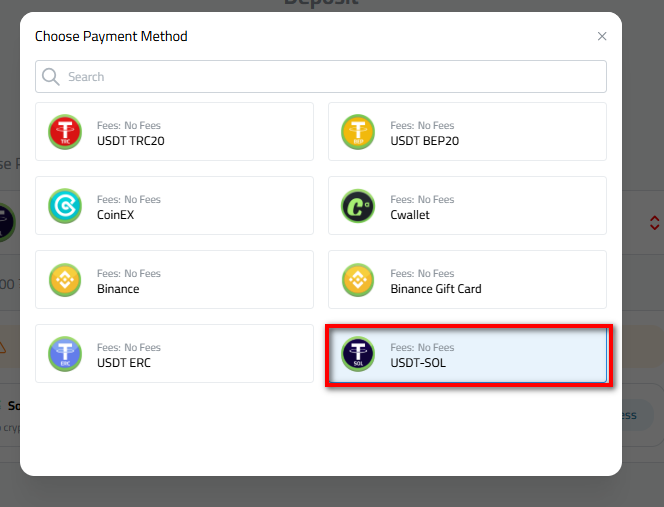Click the 'Choose Payment Method' heading text

coord(111,36)
